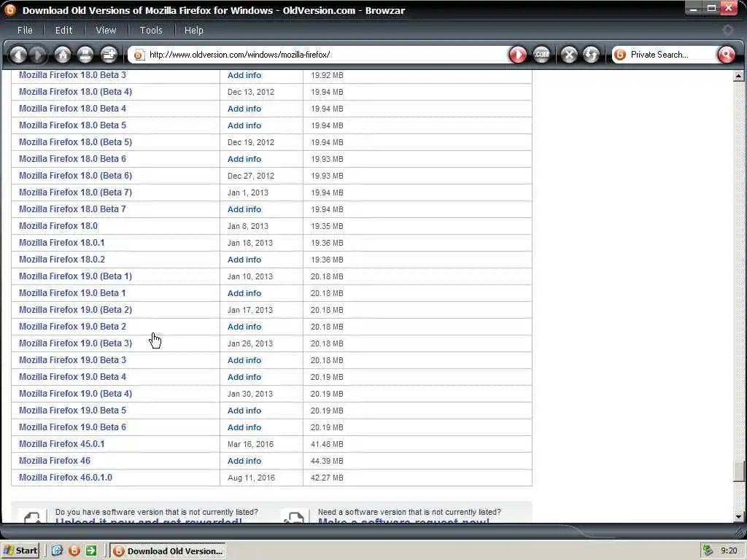Open Mozilla Firefox 19.0 (Beta 1) link
The height and width of the screenshot is (560, 747).
[x=75, y=276]
